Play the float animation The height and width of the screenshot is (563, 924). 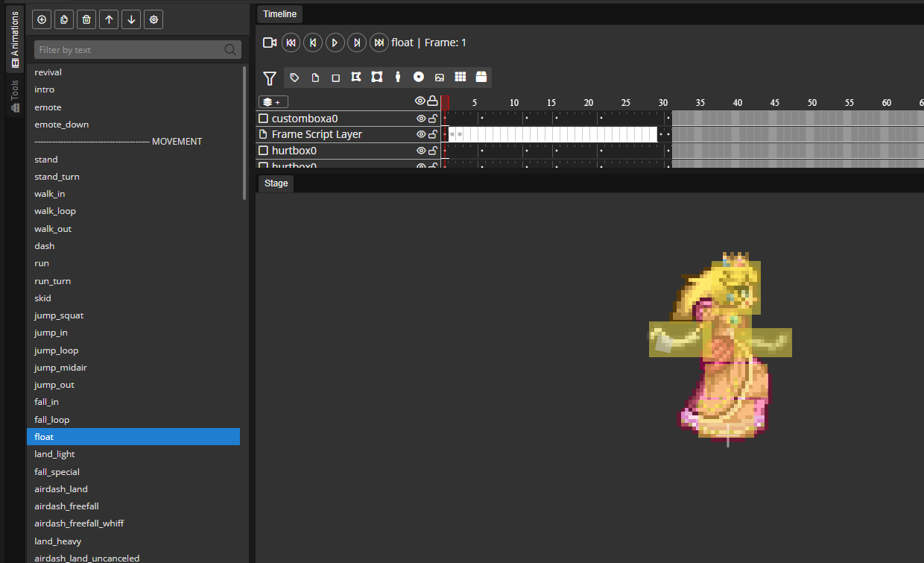[x=335, y=43]
